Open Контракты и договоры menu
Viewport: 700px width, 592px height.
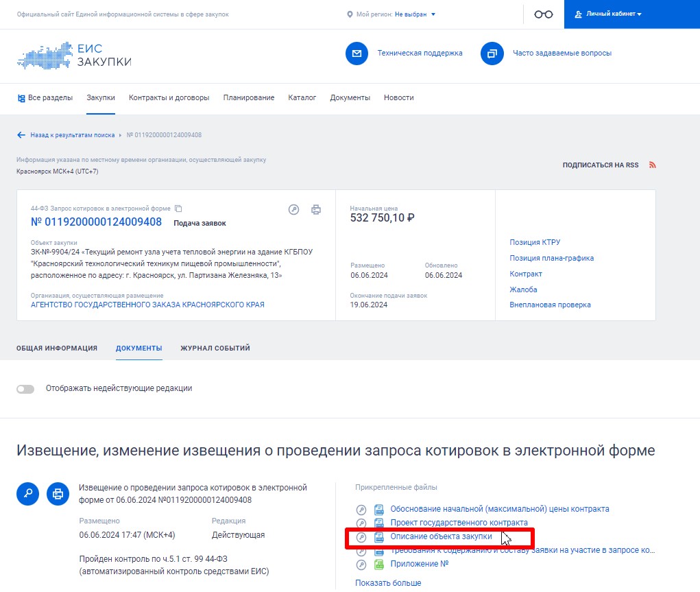coord(169,97)
